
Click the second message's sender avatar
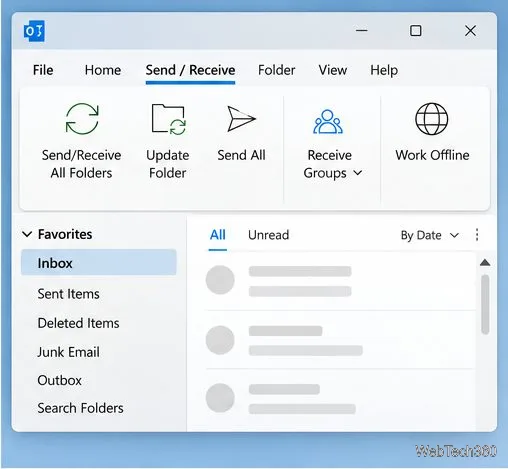point(220,340)
